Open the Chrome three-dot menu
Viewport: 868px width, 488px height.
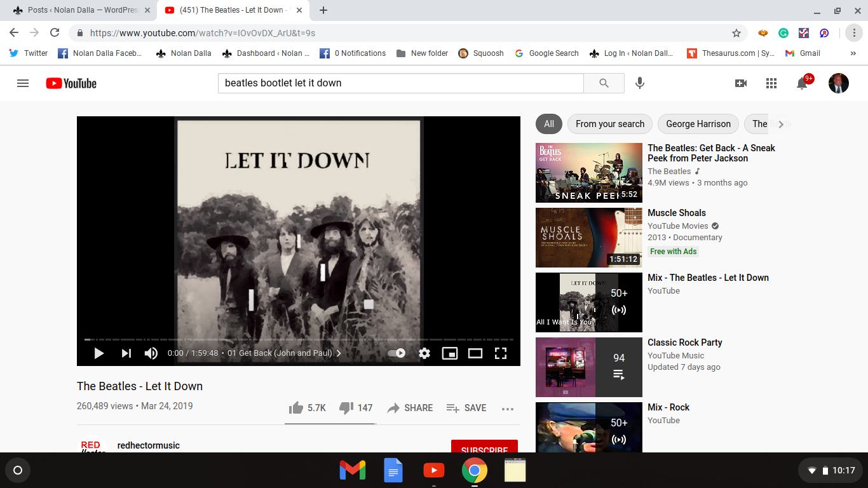coord(855,33)
